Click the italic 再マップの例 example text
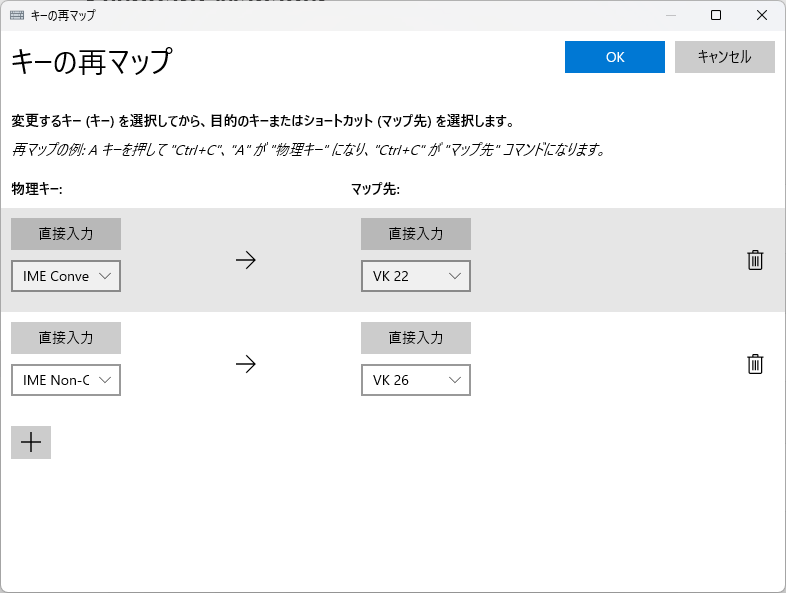This screenshot has width=786, height=593. (309, 149)
